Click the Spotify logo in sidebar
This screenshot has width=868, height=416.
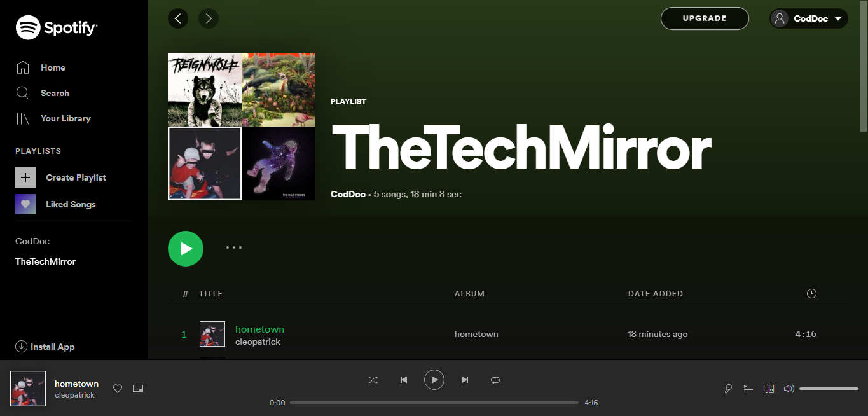coord(56,27)
